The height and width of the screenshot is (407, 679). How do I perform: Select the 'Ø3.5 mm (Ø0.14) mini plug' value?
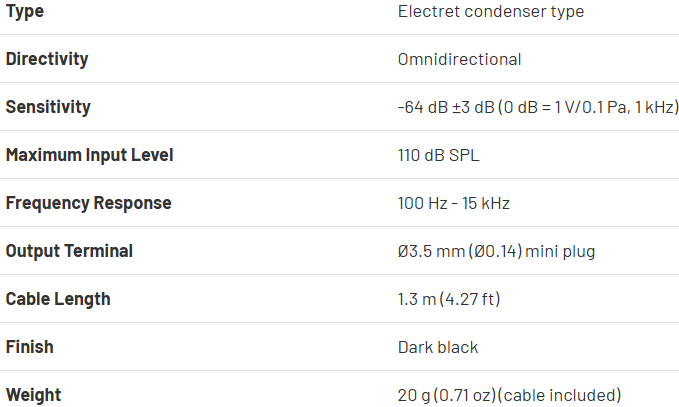[x=496, y=251]
